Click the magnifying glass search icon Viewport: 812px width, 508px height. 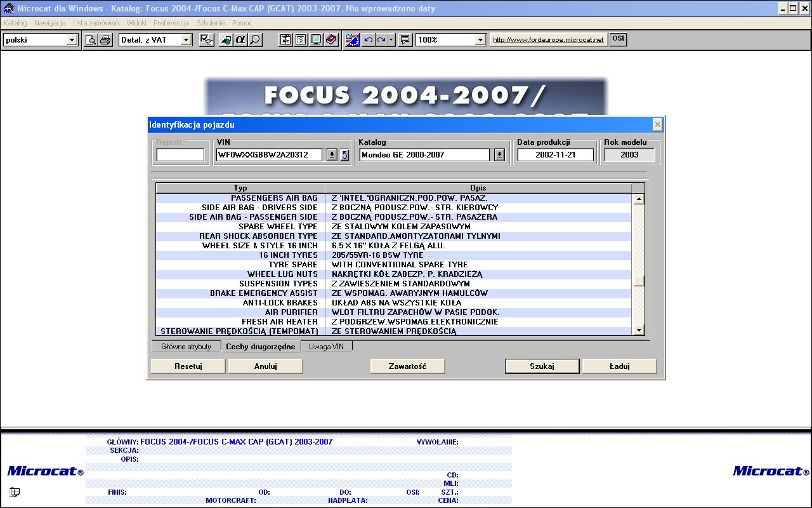pyautogui.click(x=255, y=40)
